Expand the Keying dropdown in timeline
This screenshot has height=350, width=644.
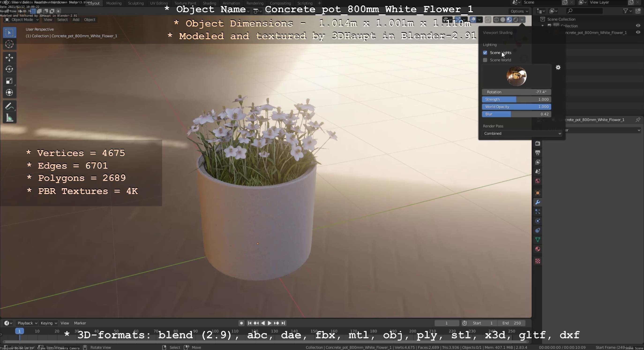(49, 323)
